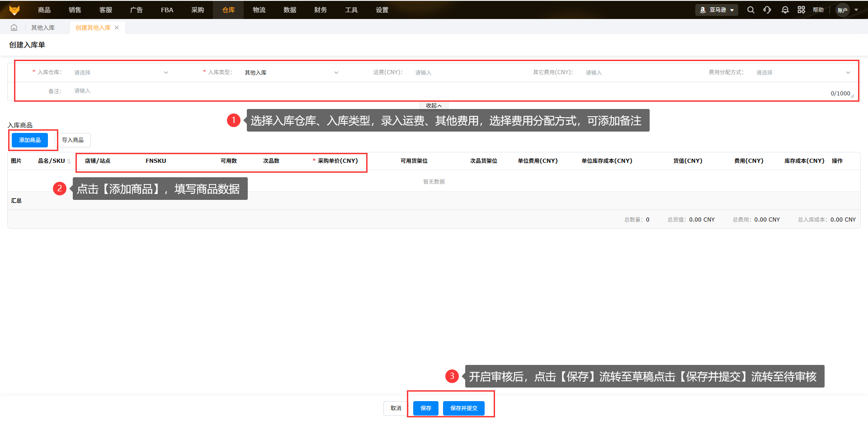Collapse the form with 收起
Viewport: 868px width, 421px height.
(x=434, y=106)
